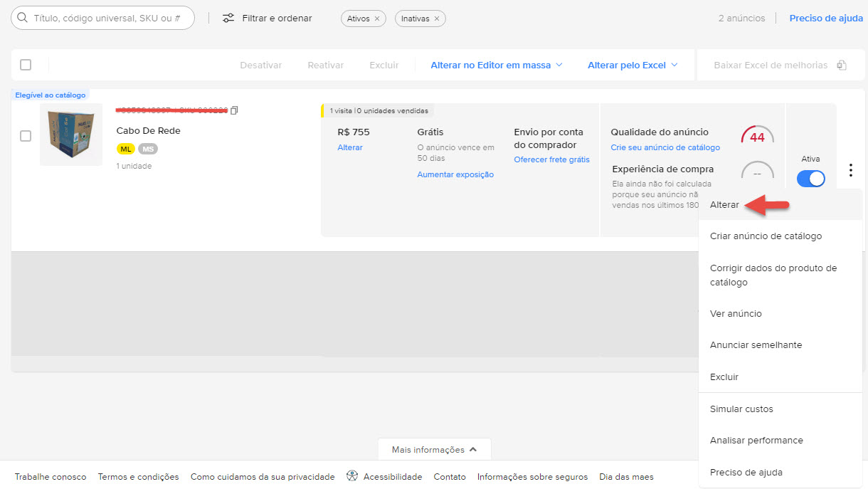
Task: Click the Aumentar exposição link
Action: click(455, 174)
